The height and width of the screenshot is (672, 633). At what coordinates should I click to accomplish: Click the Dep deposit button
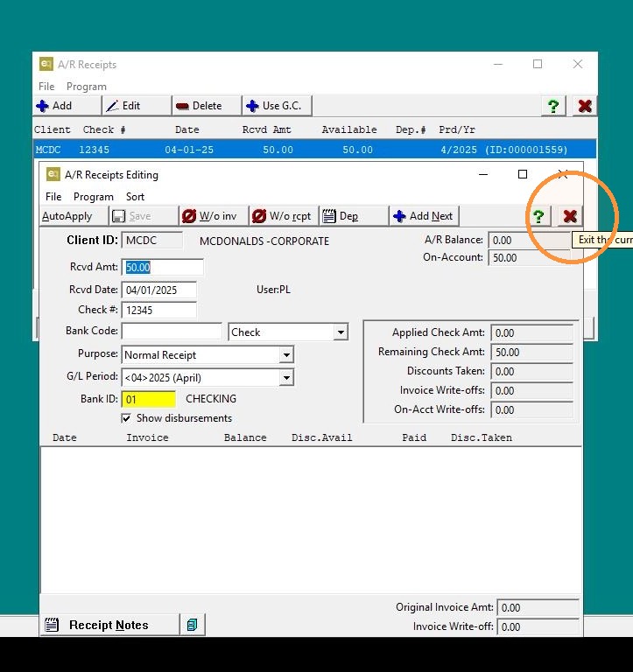[x=354, y=216]
